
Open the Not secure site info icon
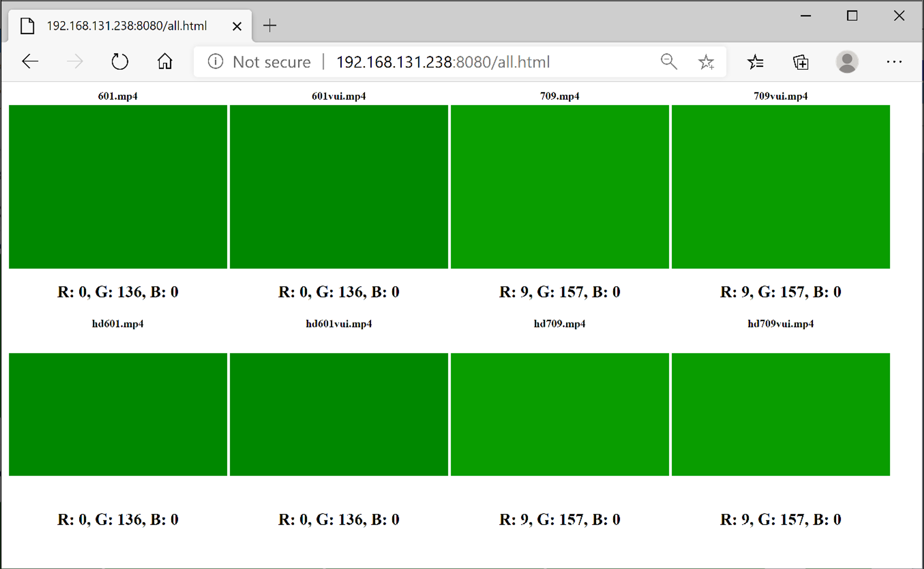[x=215, y=62]
